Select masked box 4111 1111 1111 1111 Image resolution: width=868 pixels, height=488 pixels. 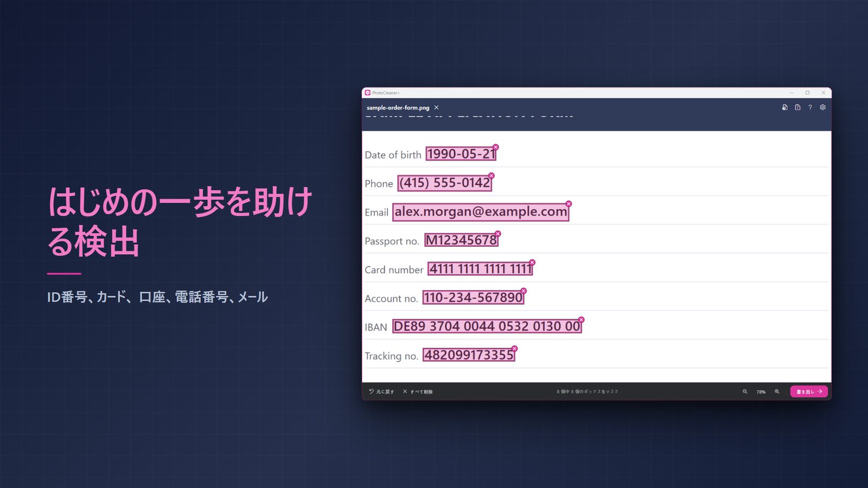480,269
